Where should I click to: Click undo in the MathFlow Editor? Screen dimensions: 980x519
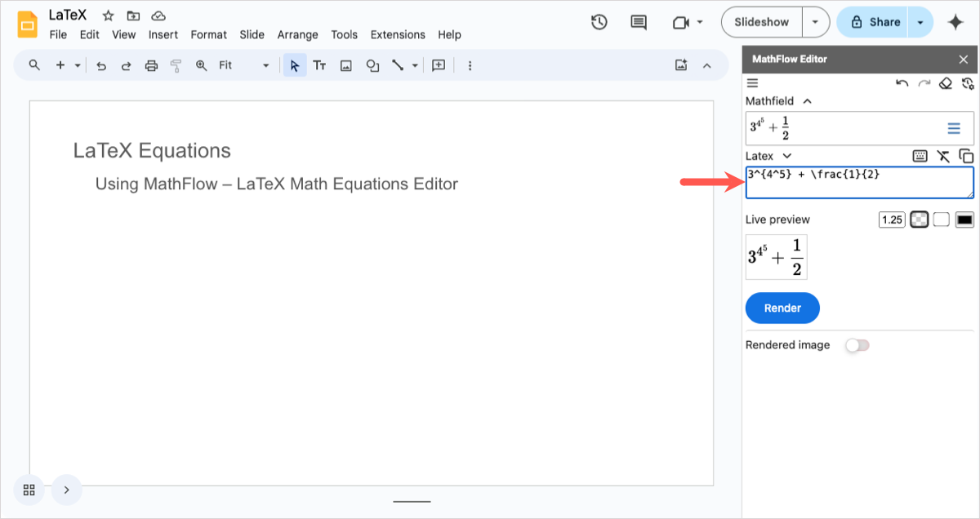click(902, 83)
